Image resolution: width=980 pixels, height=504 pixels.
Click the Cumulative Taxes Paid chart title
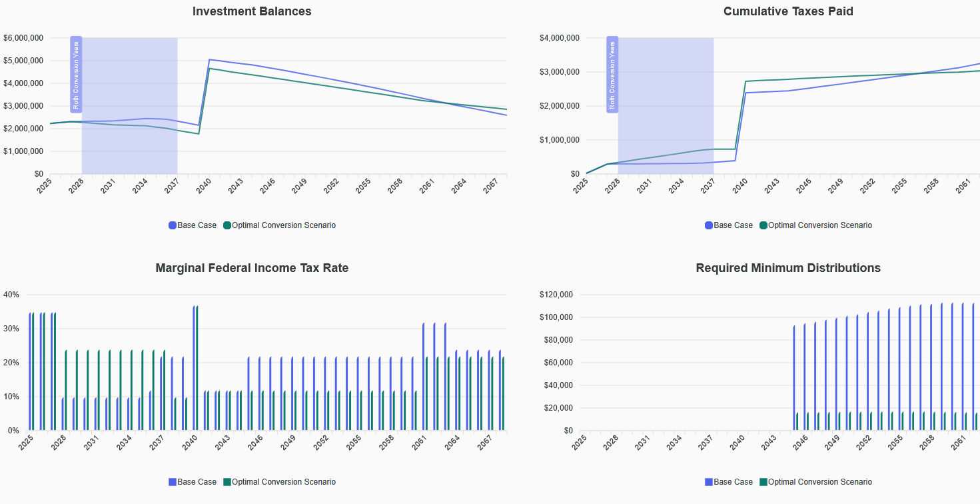(x=788, y=11)
